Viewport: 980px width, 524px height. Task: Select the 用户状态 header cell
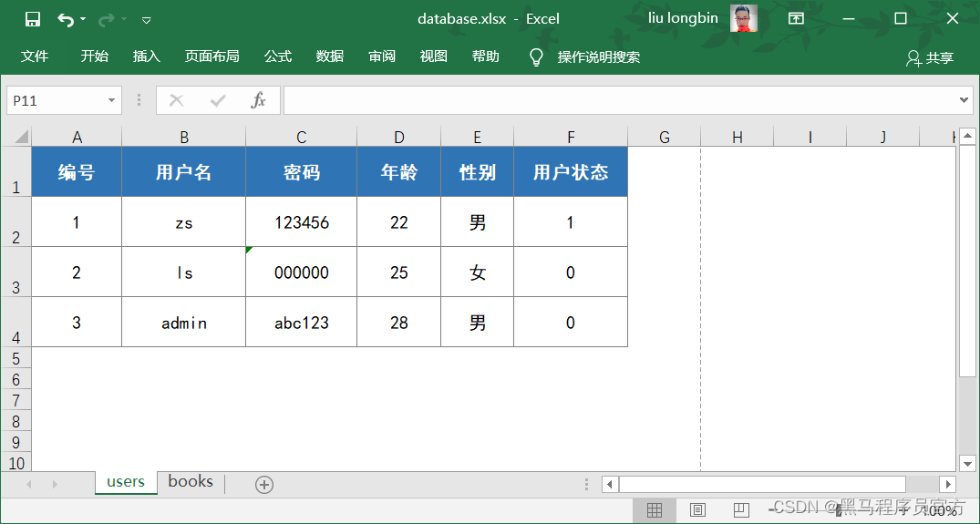[571, 171]
